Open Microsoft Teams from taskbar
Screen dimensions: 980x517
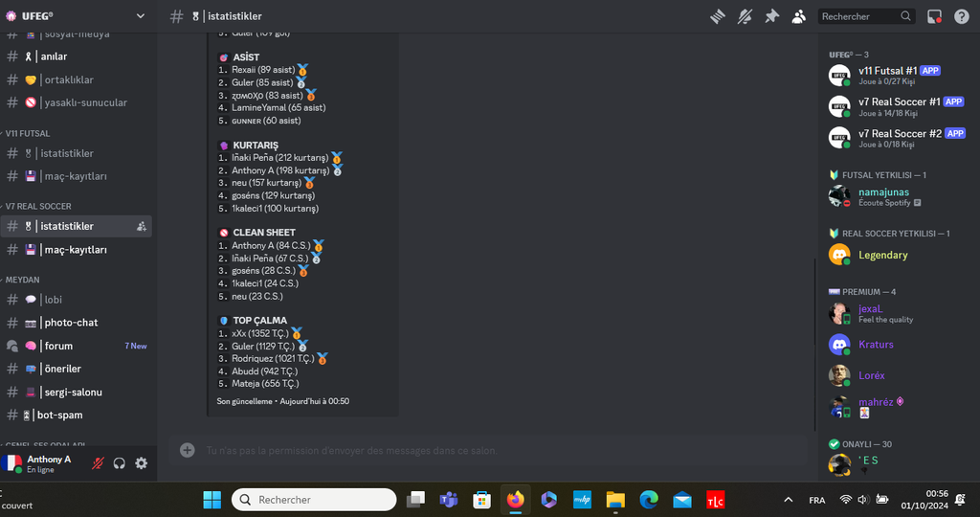tap(449, 500)
